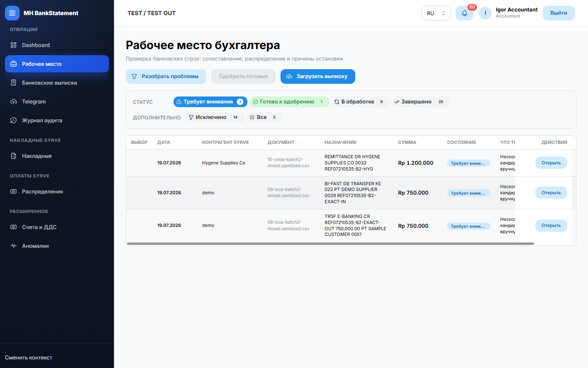Viewport: 588px width, 368px height.
Task: Click the table horizontal scrollbar
Action: 330,244
